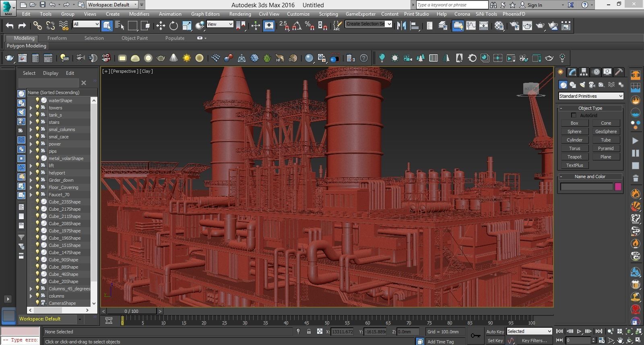
Task: Click the Teapot primitive button
Action: click(x=574, y=157)
